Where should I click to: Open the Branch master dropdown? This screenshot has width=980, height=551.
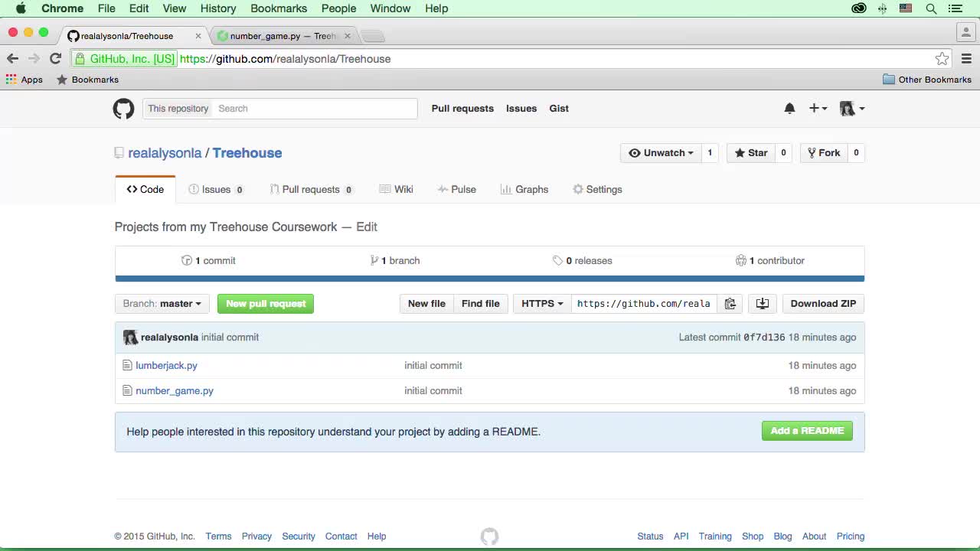(x=162, y=303)
